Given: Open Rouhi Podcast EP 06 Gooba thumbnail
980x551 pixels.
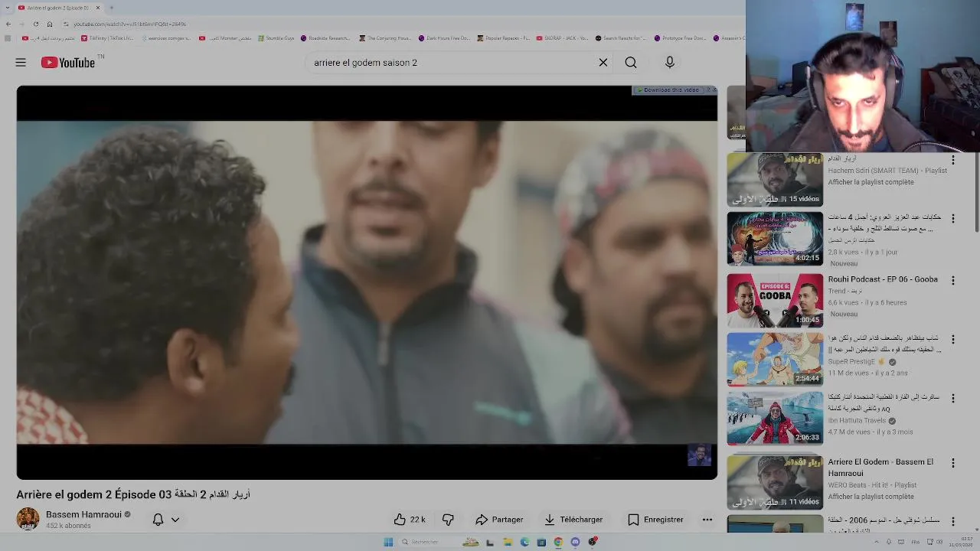Looking at the screenshot, I should (x=775, y=300).
